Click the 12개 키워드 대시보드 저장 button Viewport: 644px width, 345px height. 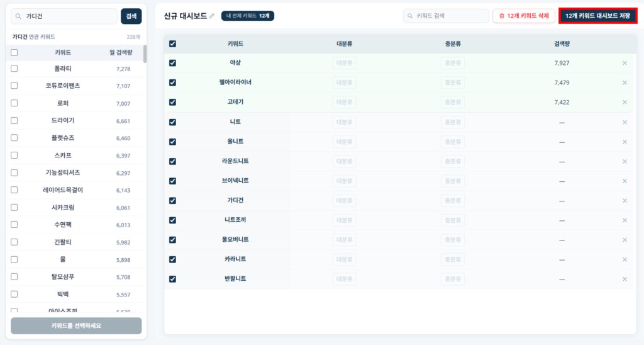click(597, 16)
